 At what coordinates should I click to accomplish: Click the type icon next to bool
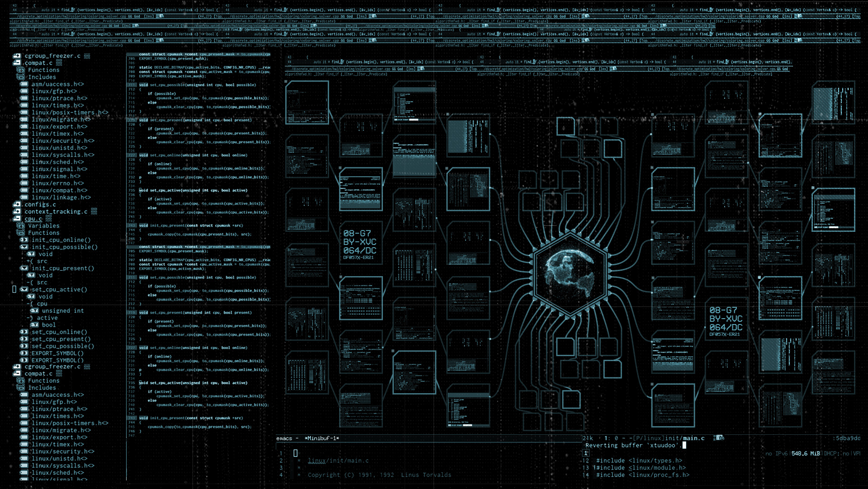[x=34, y=325]
